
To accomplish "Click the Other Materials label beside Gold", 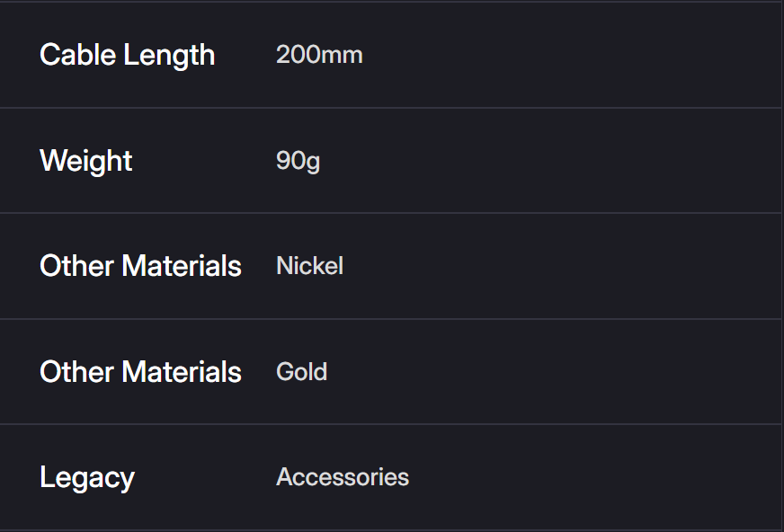I will click(140, 372).
